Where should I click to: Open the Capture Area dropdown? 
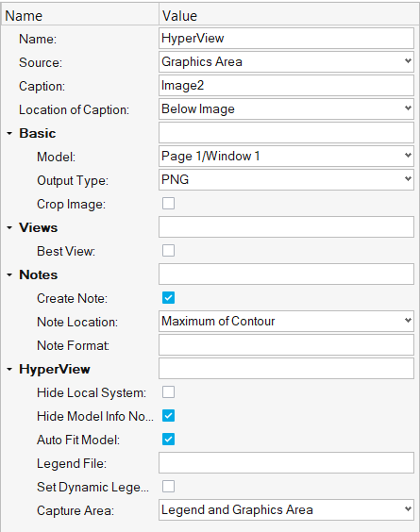286,509
